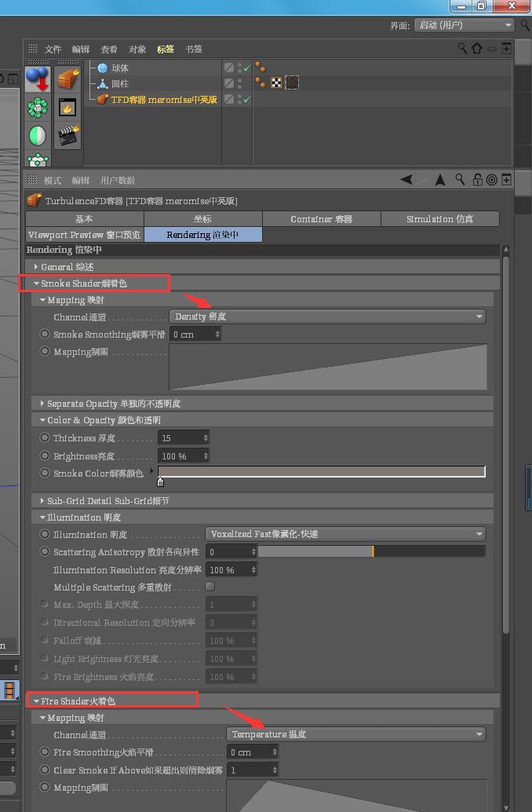Image resolution: width=532 pixels, height=812 pixels.
Task: Toggle the green checkmark for 球体
Action: [246, 68]
